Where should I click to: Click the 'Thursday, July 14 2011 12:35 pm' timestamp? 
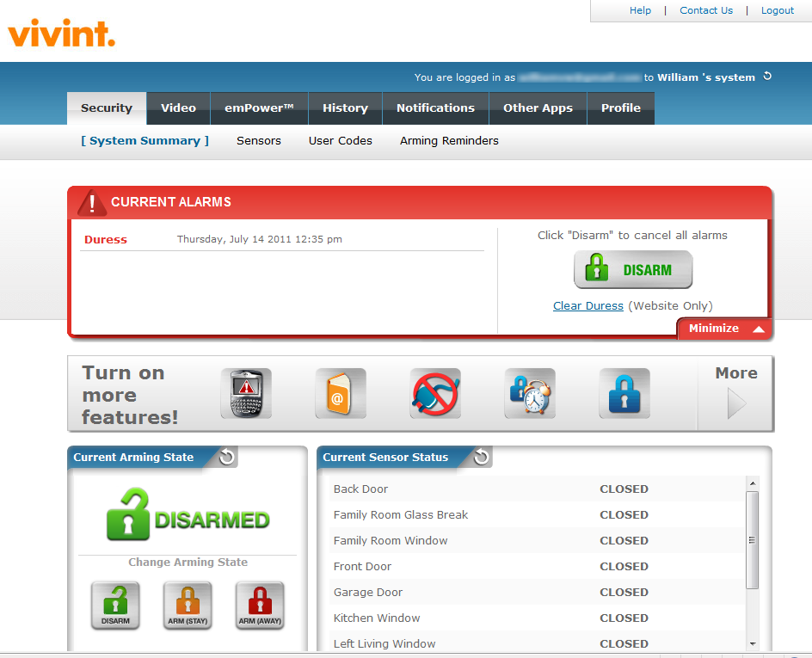[x=260, y=239]
